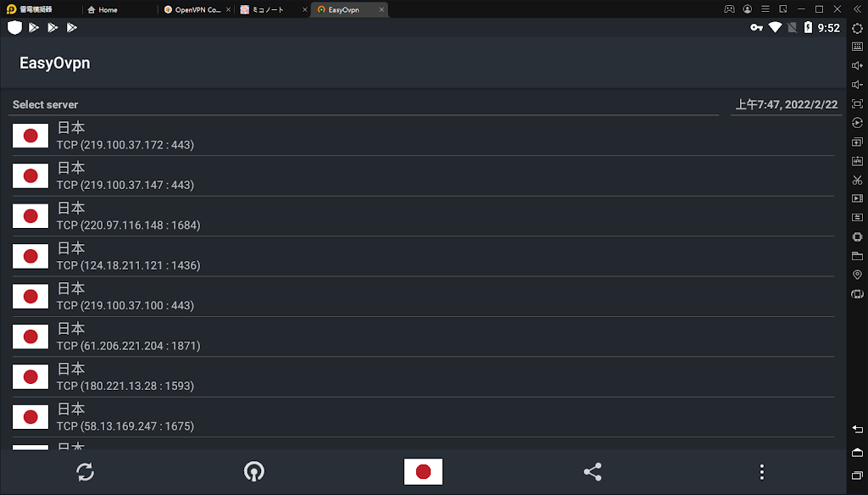Increase volume using sidebar speaker plus

tap(858, 66)
